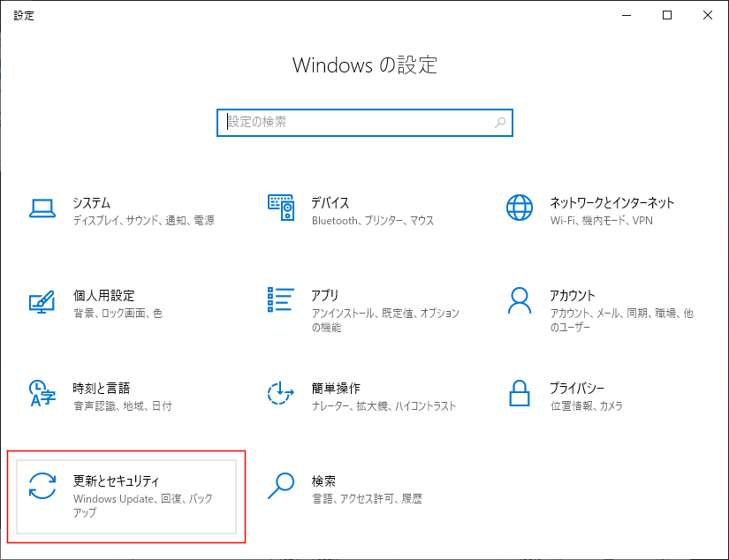The width and height of the screenshot is (729, 560).
Task: Open the ネットワークとインターネット globe icon
Action: click(520, 208)
